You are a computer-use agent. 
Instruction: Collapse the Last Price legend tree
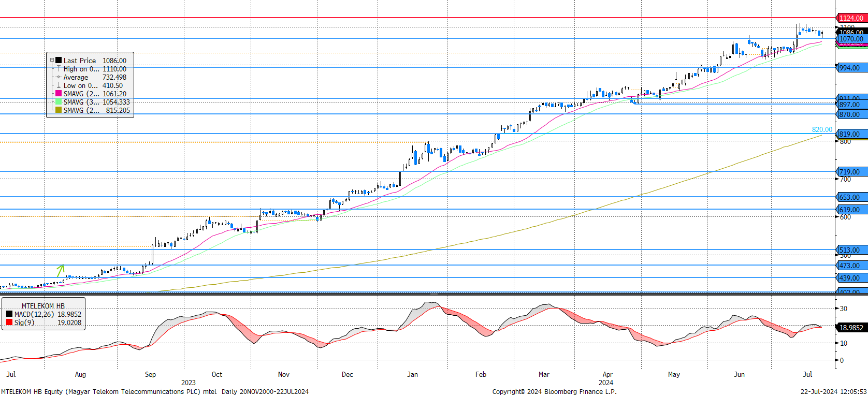click(52, 60)
